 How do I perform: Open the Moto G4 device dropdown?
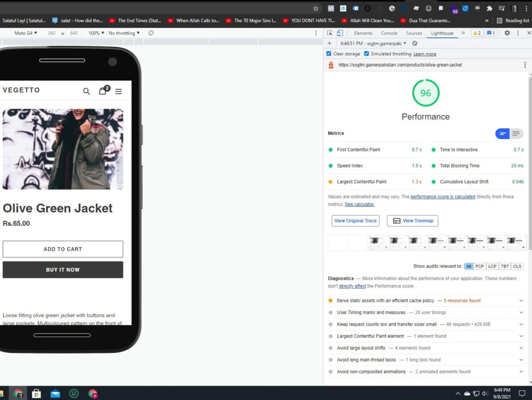pyautogui.click(x=26, y=33)
